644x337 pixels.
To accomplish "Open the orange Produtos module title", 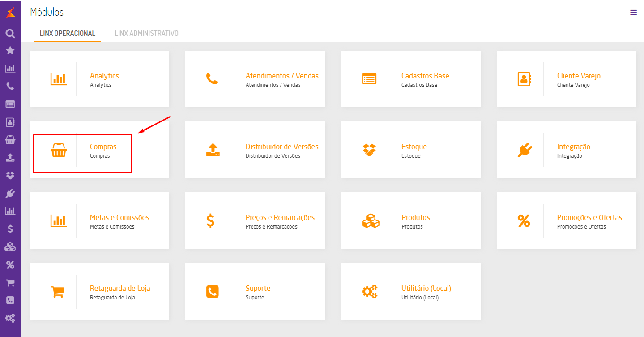I will [x=416, y=217].
